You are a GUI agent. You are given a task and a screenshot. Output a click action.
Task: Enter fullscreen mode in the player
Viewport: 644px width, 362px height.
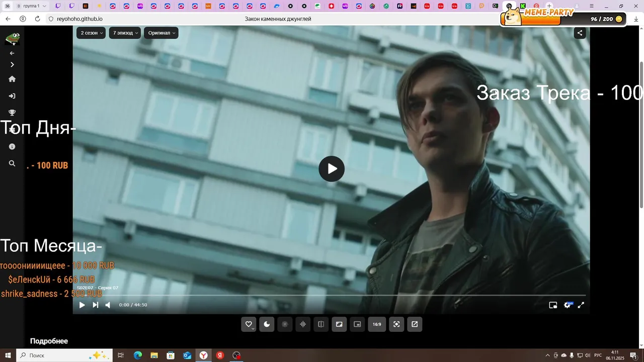point(581,305)
